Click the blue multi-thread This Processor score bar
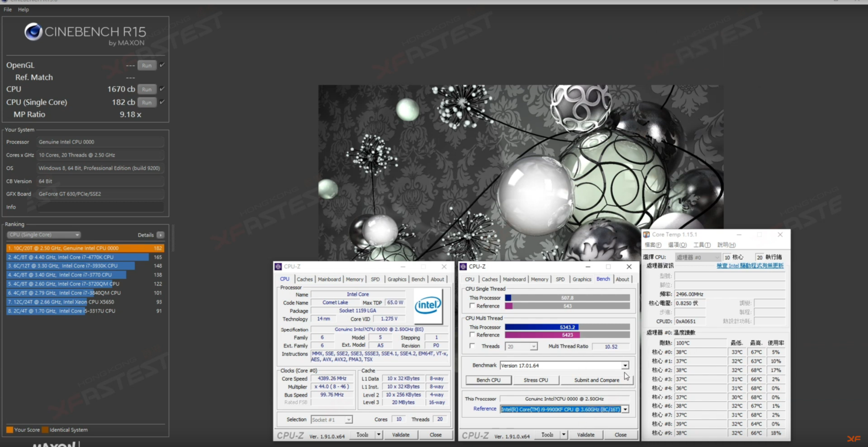This screenshot has height=447, width=868. pyautogui.click(x=541, y=327)
